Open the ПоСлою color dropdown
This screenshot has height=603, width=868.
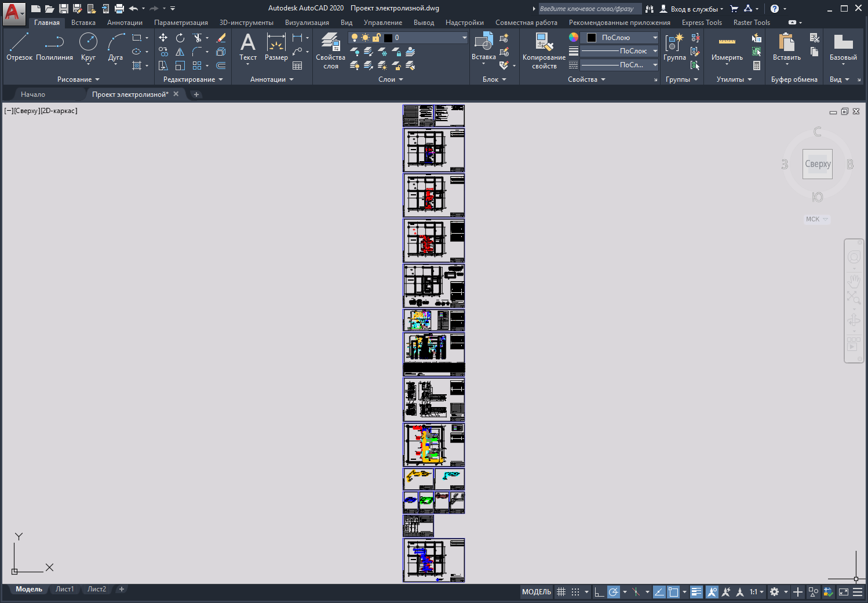(x=655, y=38)
